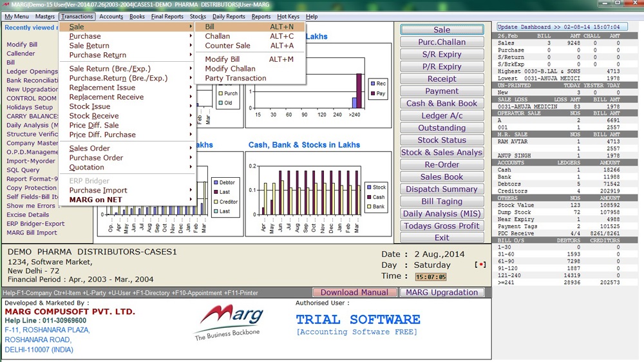
Task: Click the P/R Expiry button
Action: pos(442,66)
